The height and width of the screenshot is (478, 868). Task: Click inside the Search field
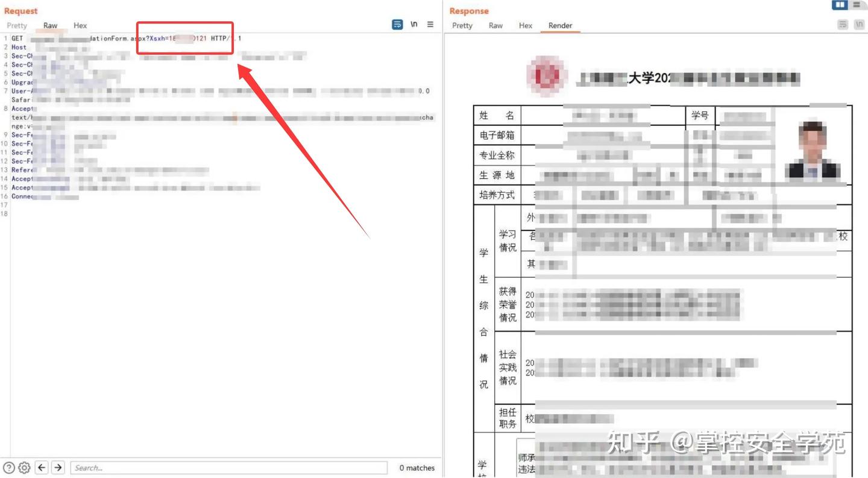[x=229, y=467]
